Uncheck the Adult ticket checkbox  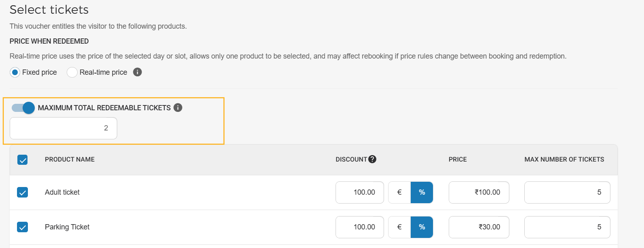click(x=23, y=192)
